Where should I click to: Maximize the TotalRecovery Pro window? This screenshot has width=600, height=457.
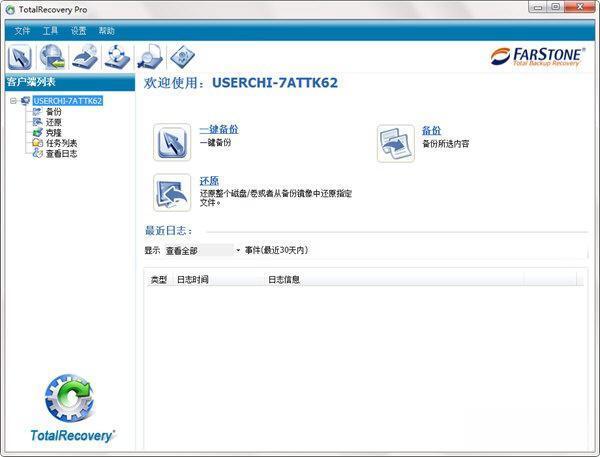tap(556, 7)
